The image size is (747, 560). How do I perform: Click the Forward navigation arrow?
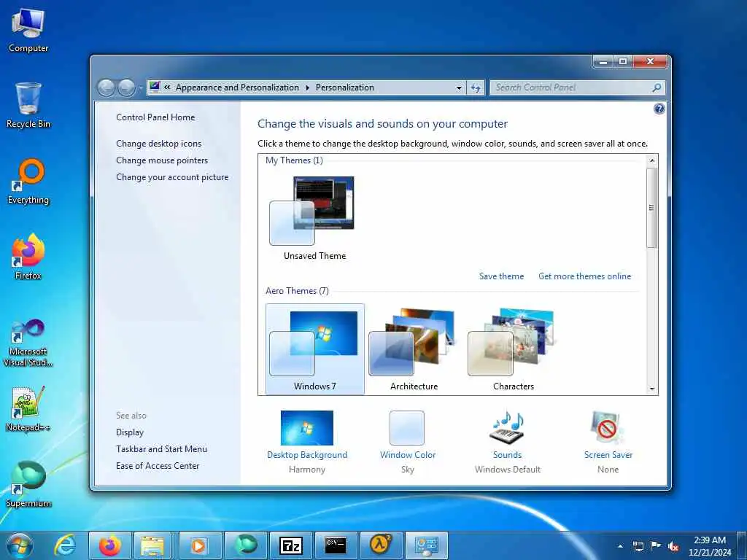coord(126,87)
